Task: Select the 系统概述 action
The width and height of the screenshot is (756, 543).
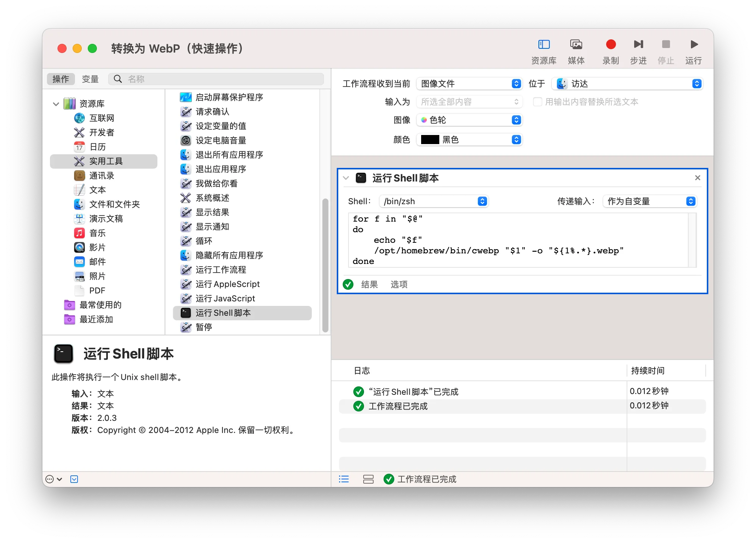Action: (242, 198)
